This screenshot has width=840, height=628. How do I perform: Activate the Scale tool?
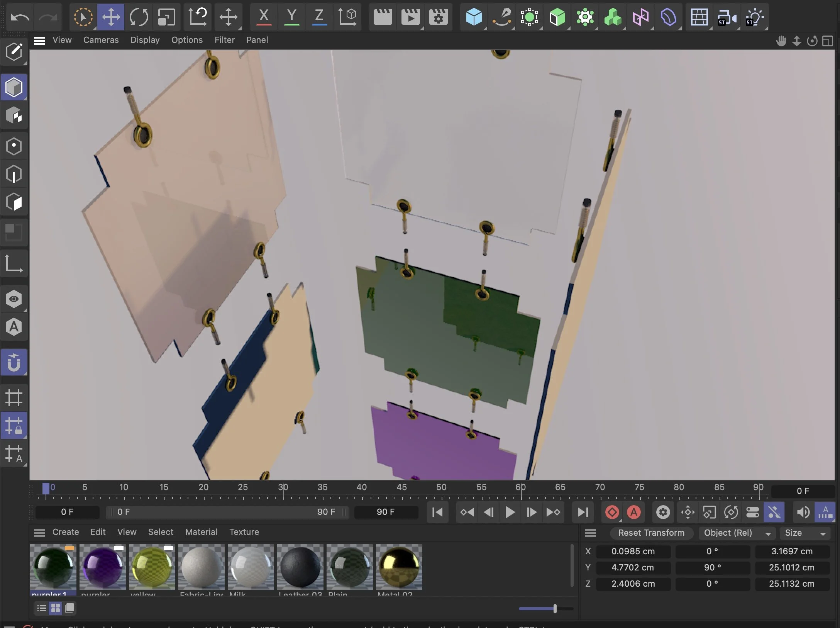tap(166, 17)
